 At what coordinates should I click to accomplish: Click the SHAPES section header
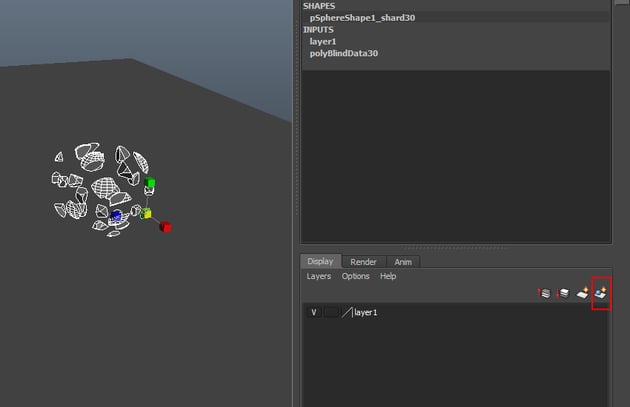[x=319, y=6]
